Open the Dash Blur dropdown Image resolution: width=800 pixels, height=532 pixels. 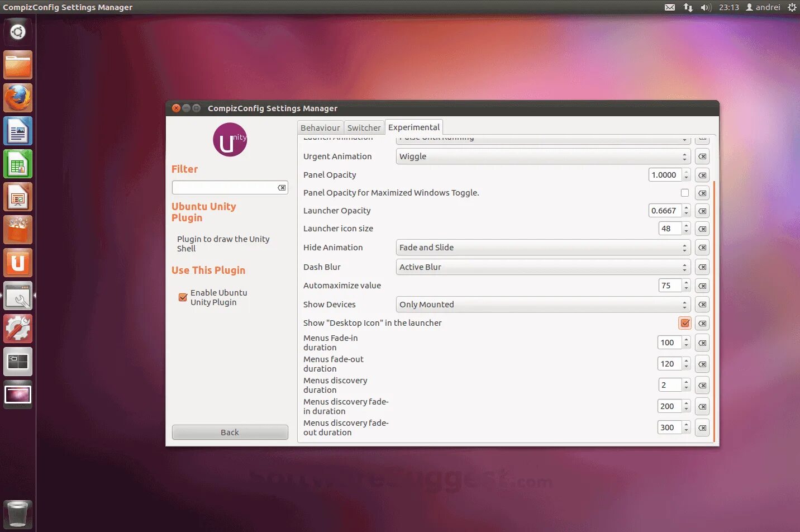click(x=543, y=267)
